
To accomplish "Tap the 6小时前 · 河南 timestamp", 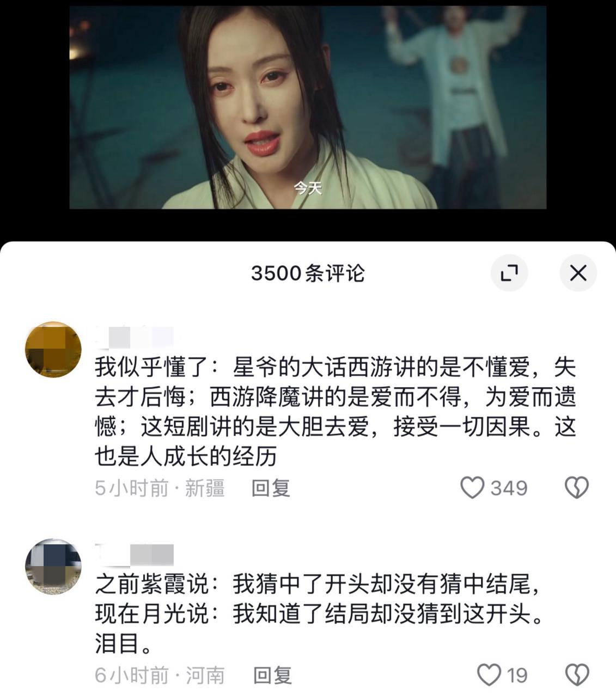I will click(x=160, y=675).
